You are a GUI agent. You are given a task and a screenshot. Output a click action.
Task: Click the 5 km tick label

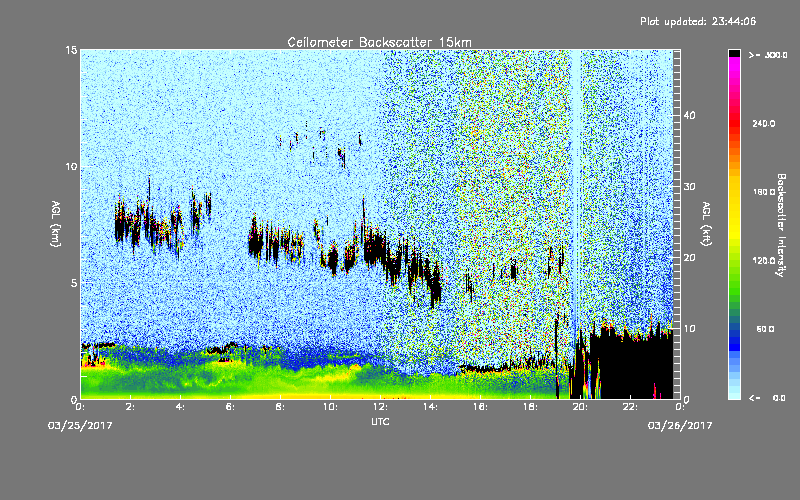pyautogui.click(x=74, y=283)
